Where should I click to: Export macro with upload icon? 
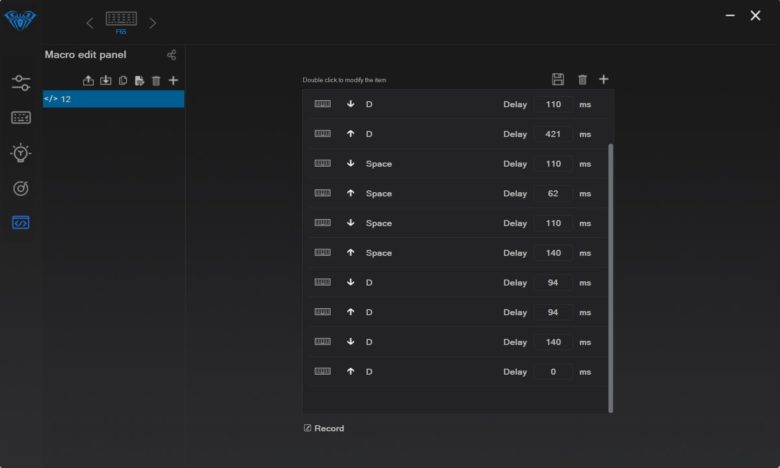coord(88,81)
